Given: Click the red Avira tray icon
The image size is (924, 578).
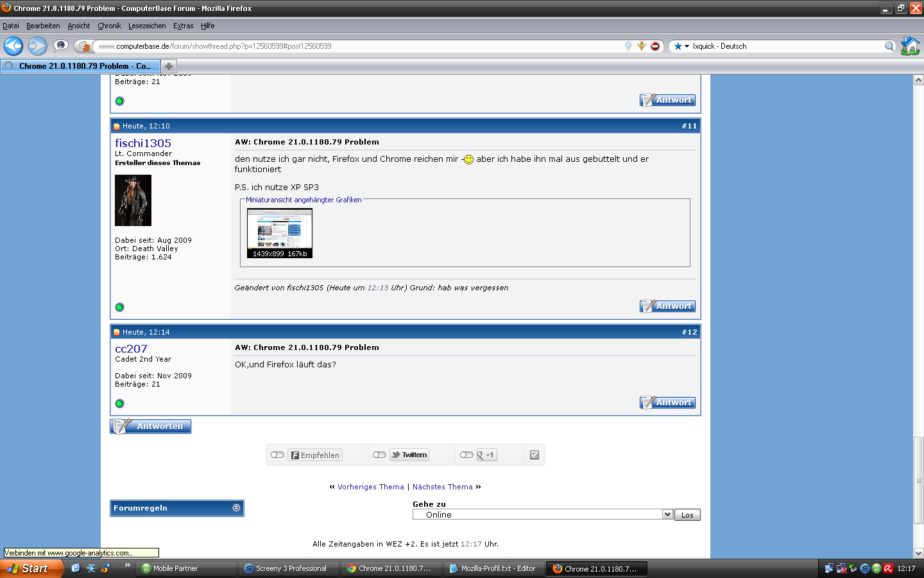Looking at the screenshot, I should coord(888,568).
